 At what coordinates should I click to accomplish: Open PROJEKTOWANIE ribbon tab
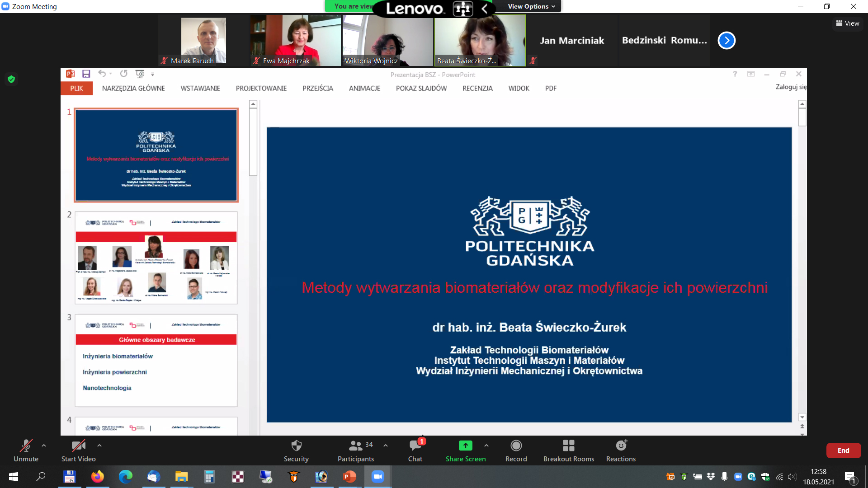coord(261,88)
